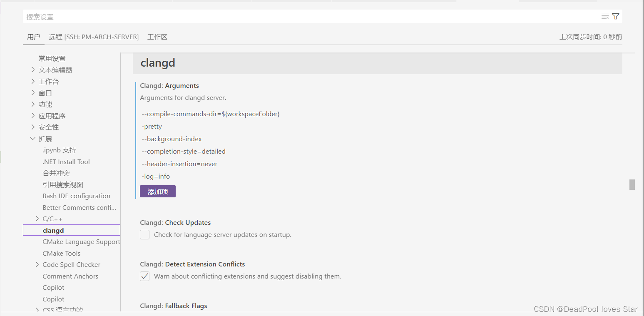Image resolution: width=644 pixels, height=316 pixels.
Task: Select the clangd tree item
Action: (72, 230)
